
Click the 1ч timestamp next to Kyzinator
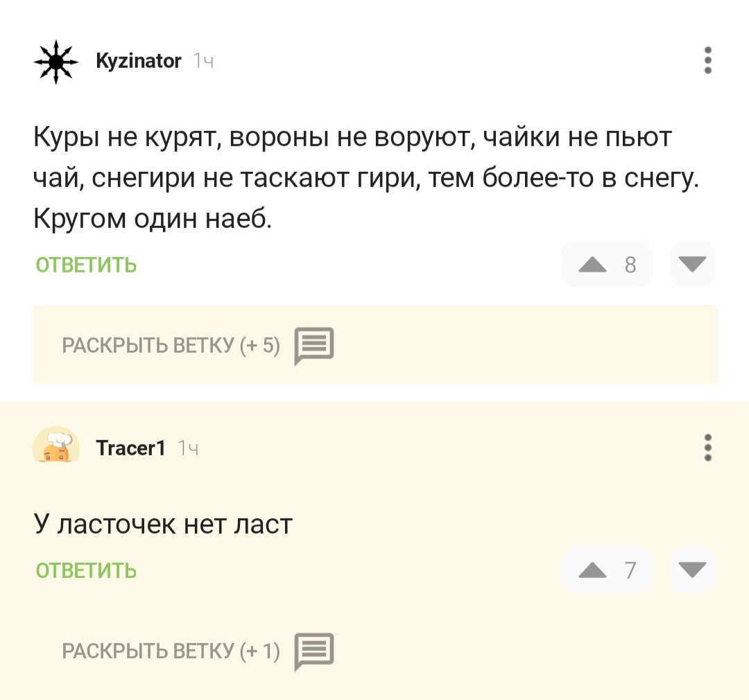(x=203, y=62)
